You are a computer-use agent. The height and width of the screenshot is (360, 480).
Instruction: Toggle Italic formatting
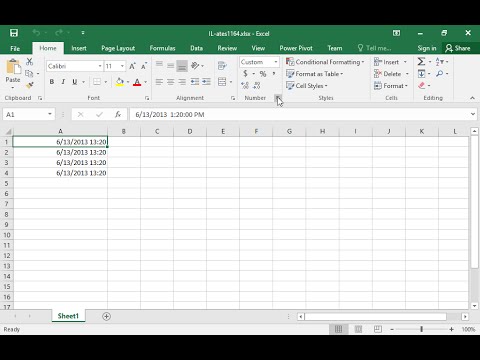point(63,82)
